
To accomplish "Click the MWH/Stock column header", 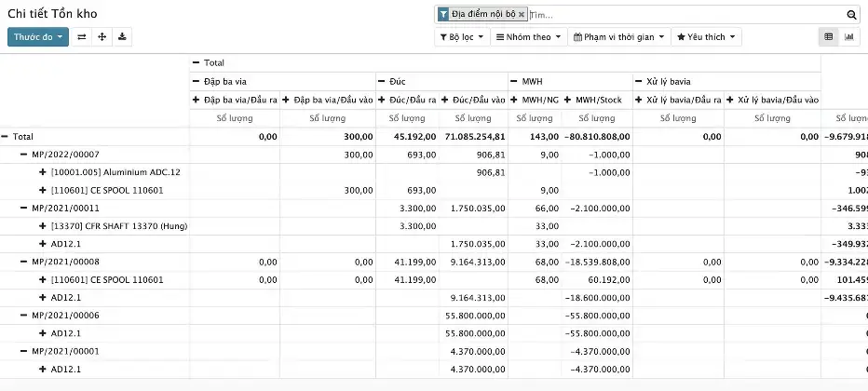I will (x=597, y=100).
